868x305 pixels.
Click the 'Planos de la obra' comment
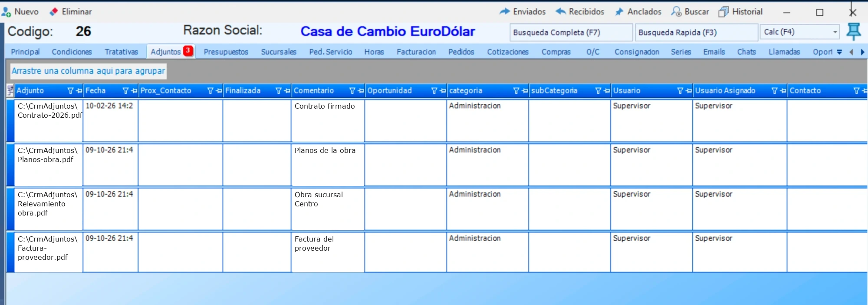pyautogui.click(x=328, y=165)
